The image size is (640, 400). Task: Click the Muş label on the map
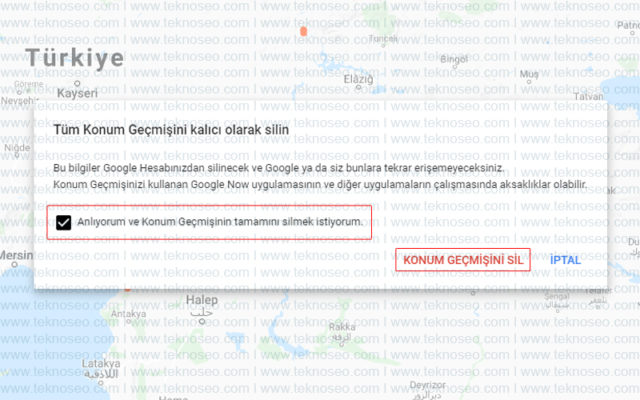[529, 74]
